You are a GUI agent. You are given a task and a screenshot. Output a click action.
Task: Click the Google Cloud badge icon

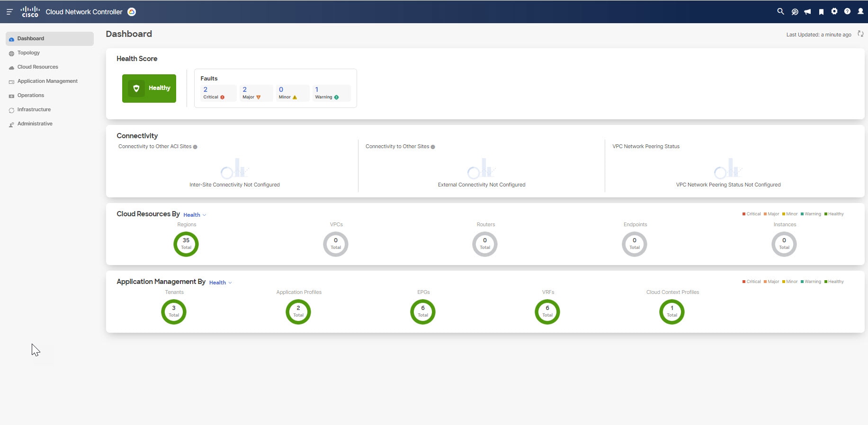pyautogui.click(x=132, y=12)
